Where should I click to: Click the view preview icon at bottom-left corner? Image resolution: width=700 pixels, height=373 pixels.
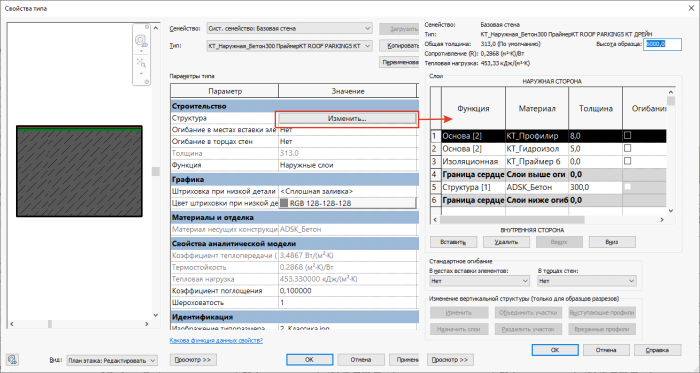tap(12, 360)
